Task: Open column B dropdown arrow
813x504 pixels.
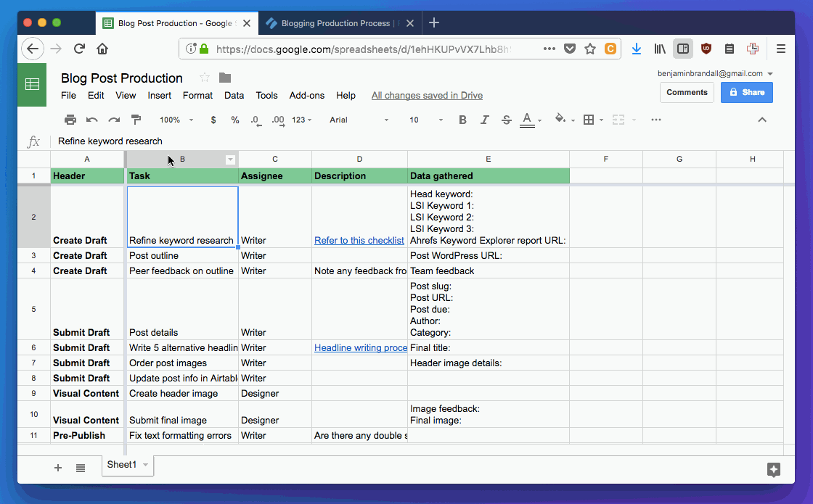Action: [x=230, y=160]
